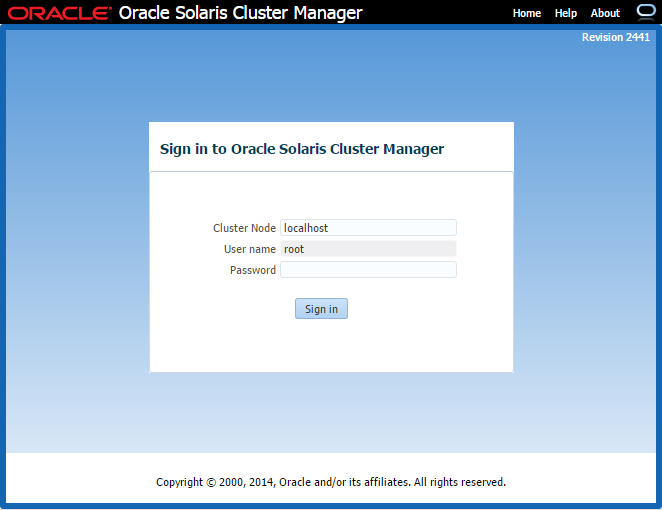Open the Home link
This screenshot has height=510, width=662.
coord(526,14)
